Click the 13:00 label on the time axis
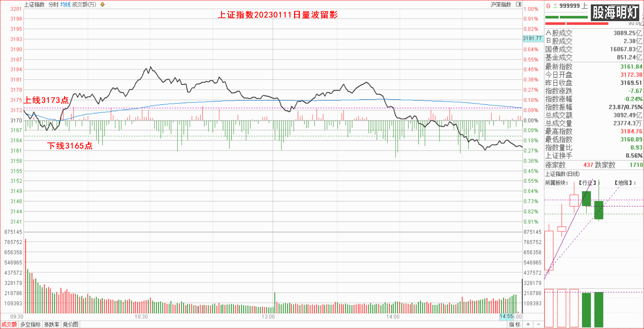Viewport: 644px width, 329px height. click(268, 317)
